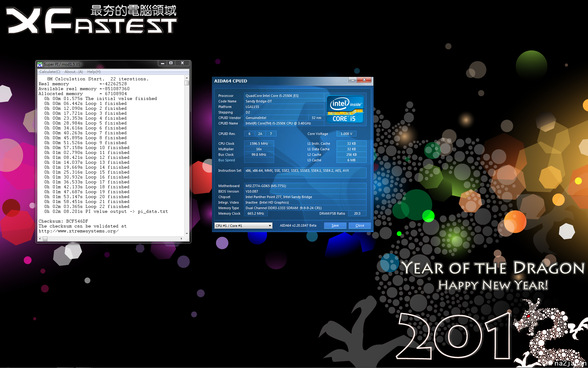Click the Bus Speed label in AIDA64
The width and height of the screenshot is (588, 368).
pos(227,160)
